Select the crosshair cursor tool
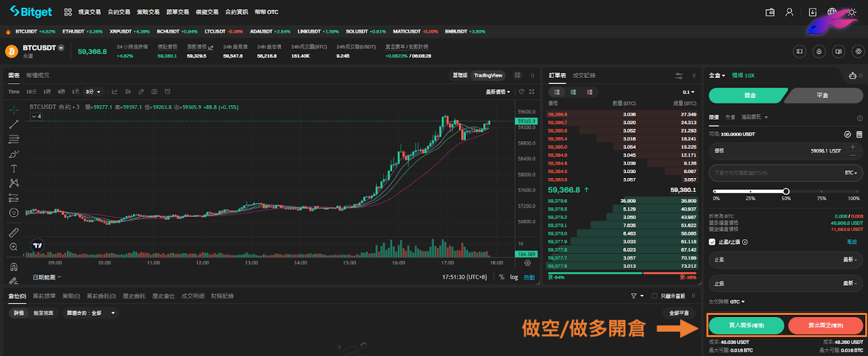 tap(14, 110)
